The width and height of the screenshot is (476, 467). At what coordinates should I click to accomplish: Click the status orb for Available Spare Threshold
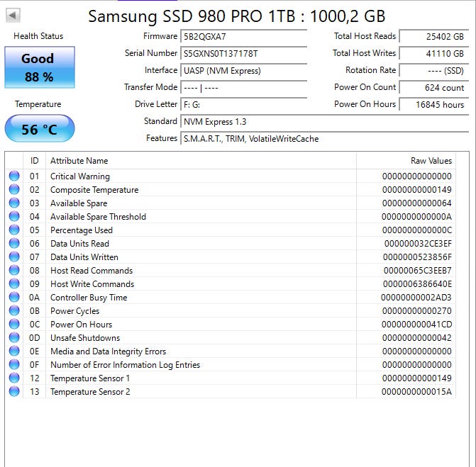14,216
